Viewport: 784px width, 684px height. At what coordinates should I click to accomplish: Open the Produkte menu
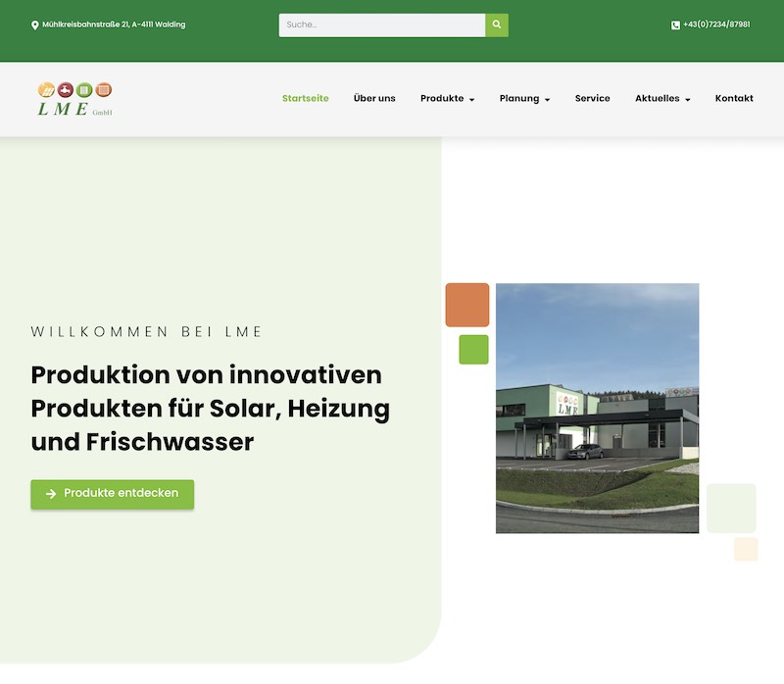442,99
